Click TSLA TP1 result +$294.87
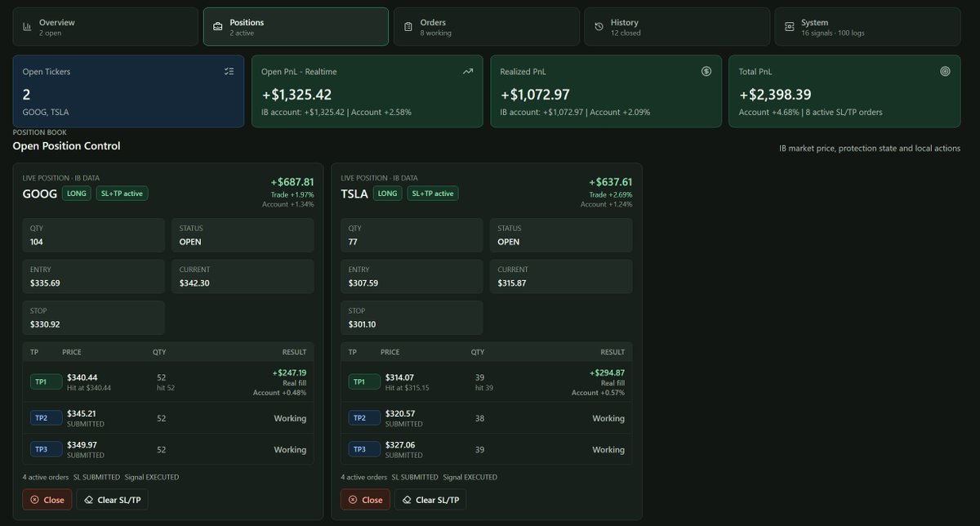The image size is (980, 526). click(608, 372)
